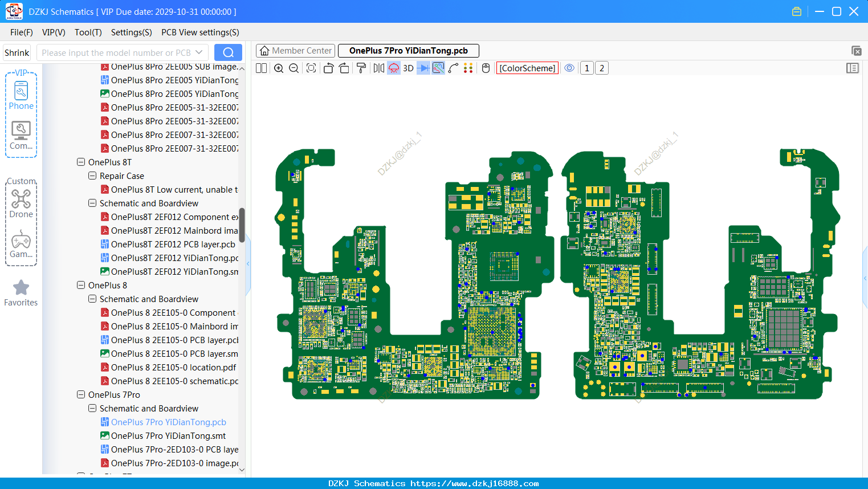The image size is (868, 489).
Task: Toggle the net routing display tool
Action: point(438,68)
